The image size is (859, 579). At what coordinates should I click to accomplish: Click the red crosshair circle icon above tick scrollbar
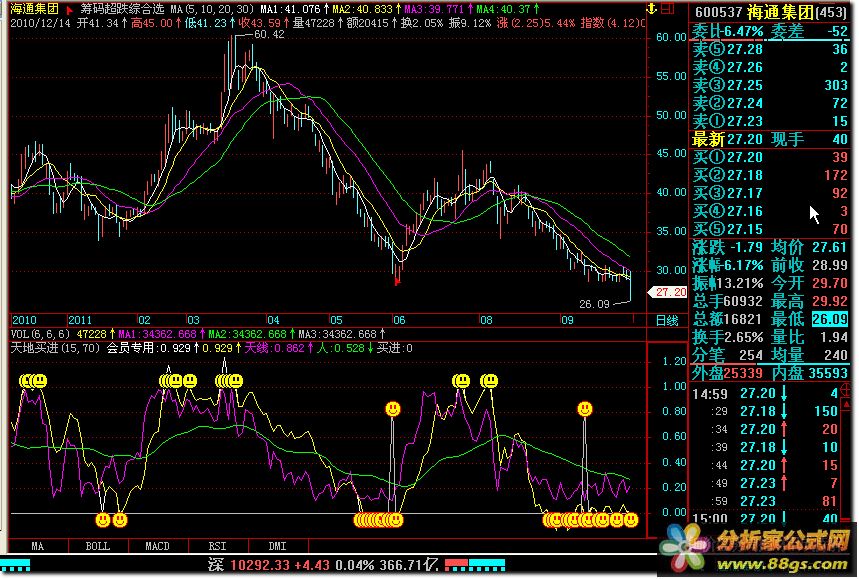(x=846, y=389)
